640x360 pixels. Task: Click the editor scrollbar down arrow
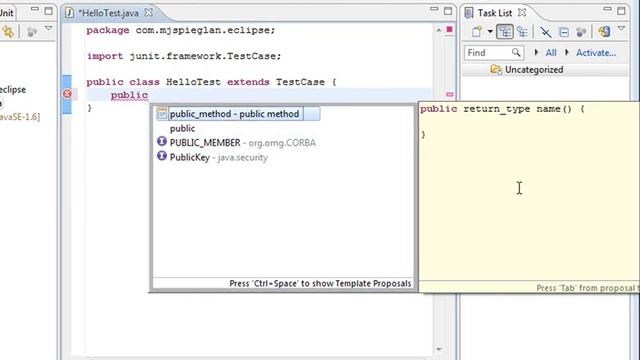pos(439,349)
